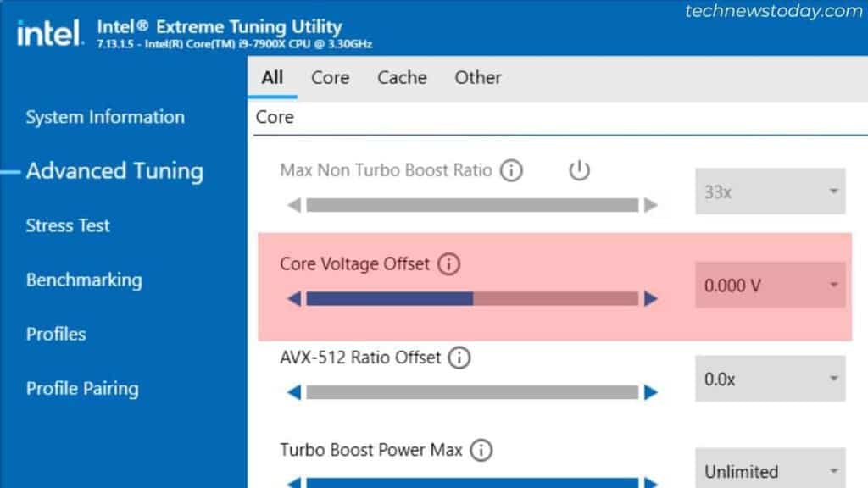Click the Core section header
868x488 pixels.
[x=275, y=117]
